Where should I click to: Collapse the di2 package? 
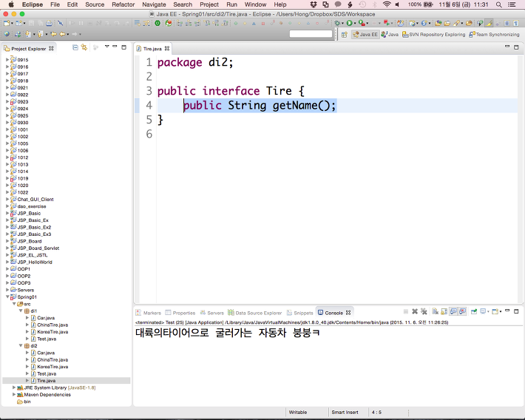click(21, 345)
